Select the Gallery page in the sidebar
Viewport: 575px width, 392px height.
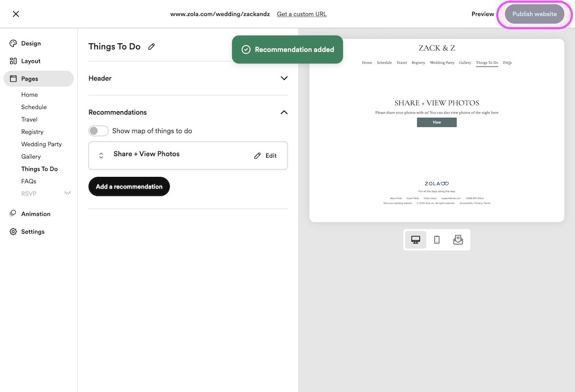31,157
